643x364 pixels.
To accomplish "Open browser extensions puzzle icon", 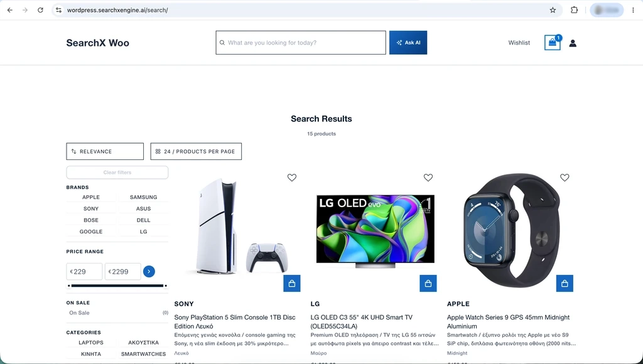I will click(574, 10).
